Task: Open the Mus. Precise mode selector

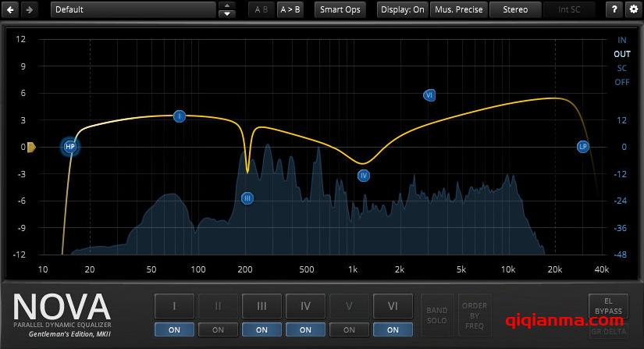Action: [459, 9]
